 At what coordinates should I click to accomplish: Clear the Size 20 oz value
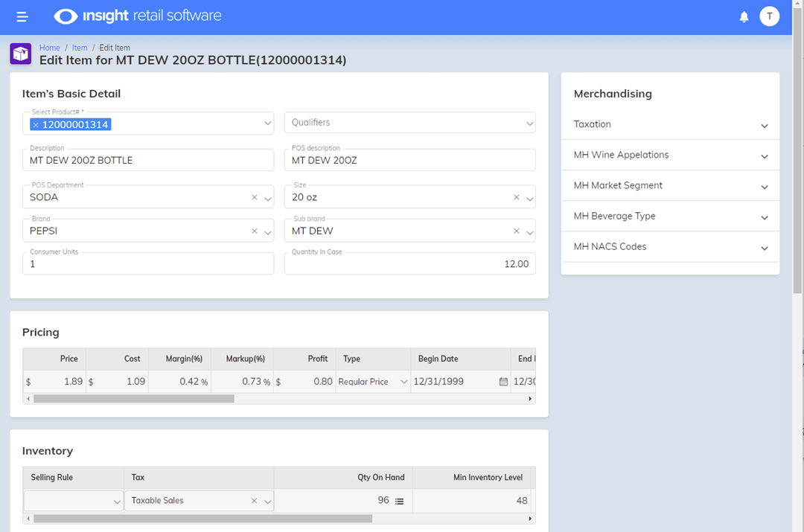pyautogui.click(x=517, y=197)
